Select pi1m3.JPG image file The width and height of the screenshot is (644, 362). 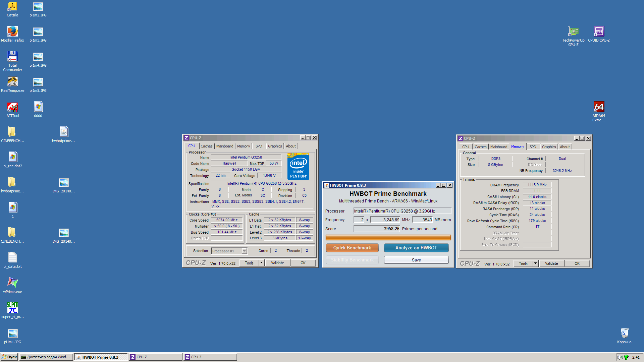[38, 34]
